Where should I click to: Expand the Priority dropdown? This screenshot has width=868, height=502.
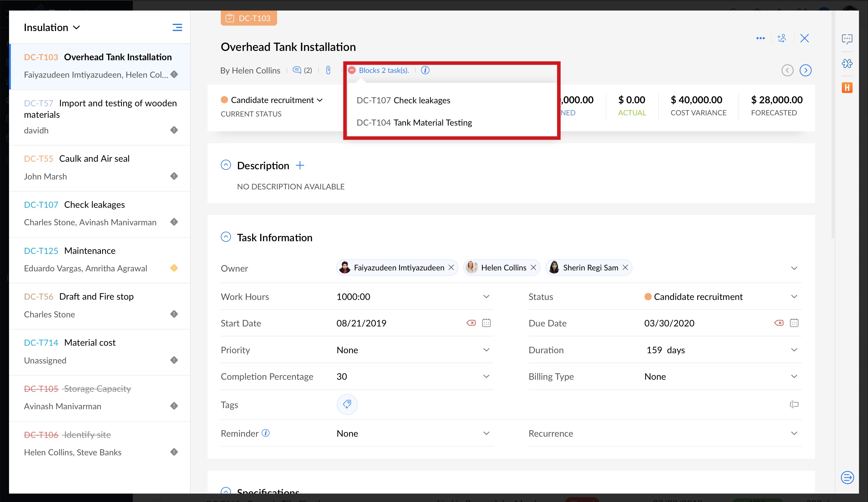486,350
